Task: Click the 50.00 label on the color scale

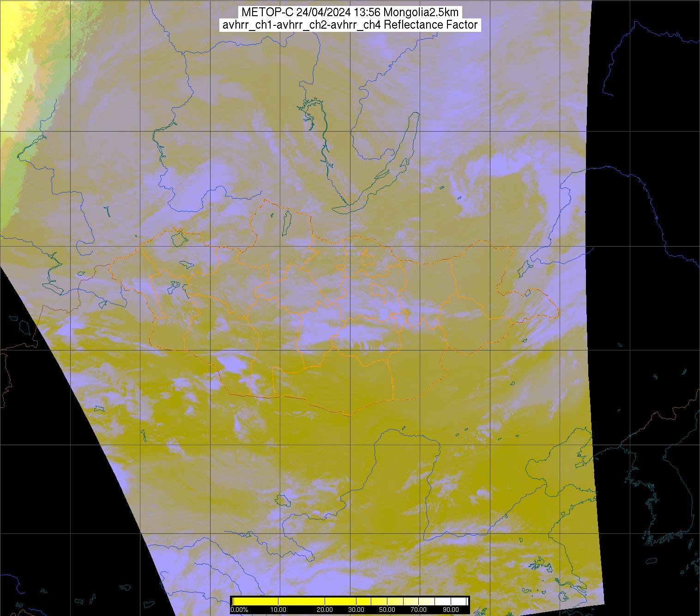Action: click(388, 610)
